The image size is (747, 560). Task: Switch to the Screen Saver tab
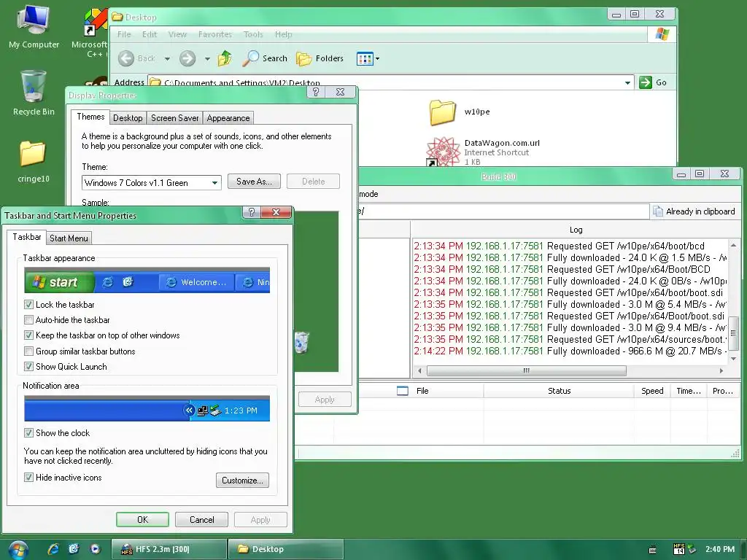point(175,118)
